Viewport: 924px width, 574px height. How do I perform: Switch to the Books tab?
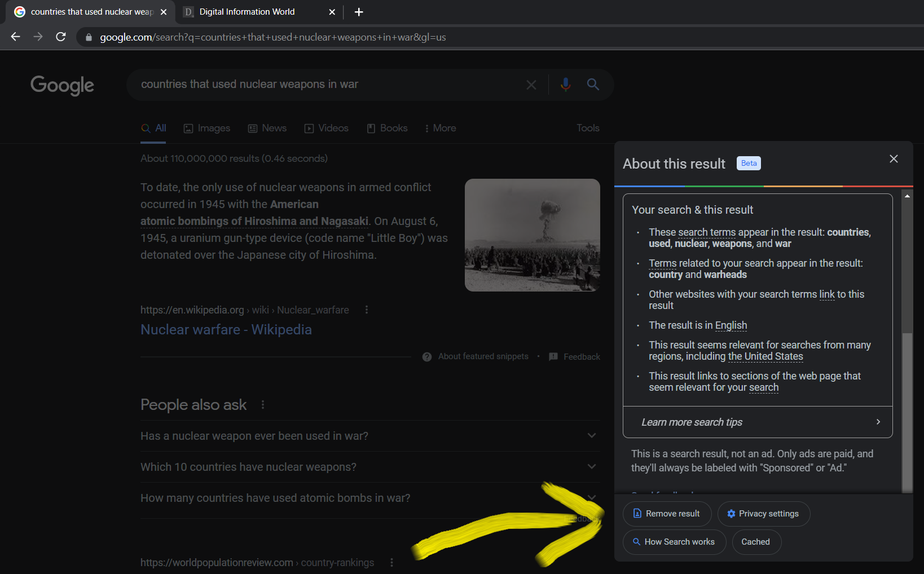pyautogui.click(x=387, y=129)
